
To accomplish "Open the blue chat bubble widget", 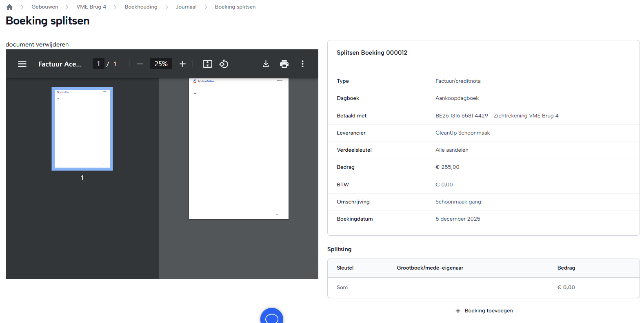I will 271,317.
